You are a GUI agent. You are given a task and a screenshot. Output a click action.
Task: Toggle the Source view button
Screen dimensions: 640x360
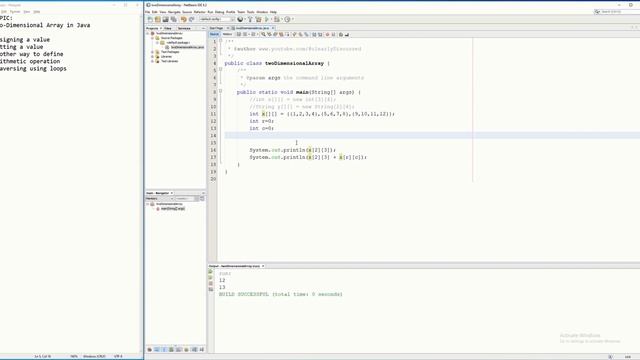214,34
